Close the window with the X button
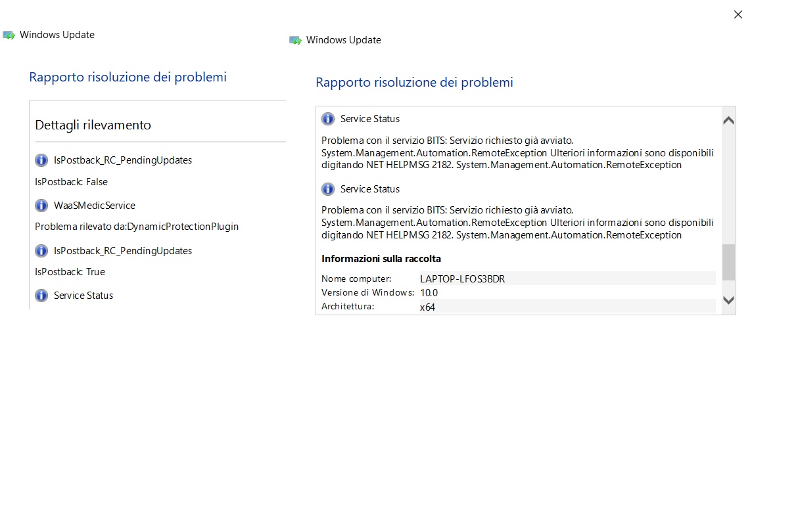Screen dimensions: 798x532 pos(738,14)
